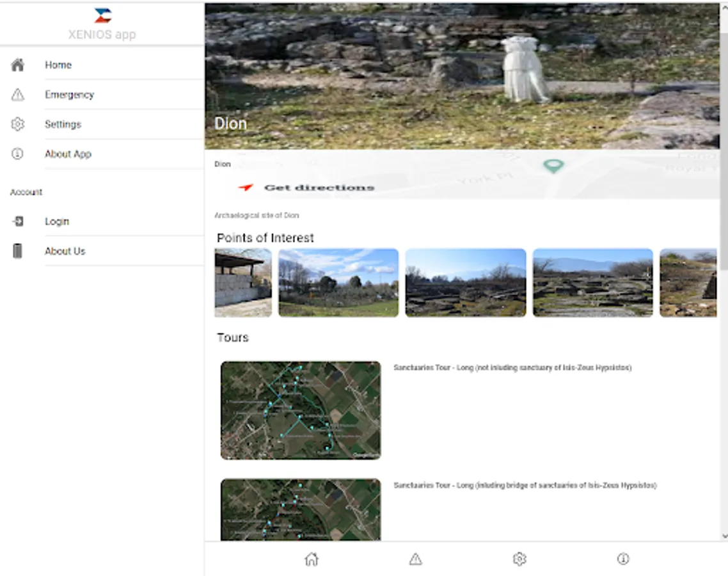Open the Login link in Account section

(57, 221)
